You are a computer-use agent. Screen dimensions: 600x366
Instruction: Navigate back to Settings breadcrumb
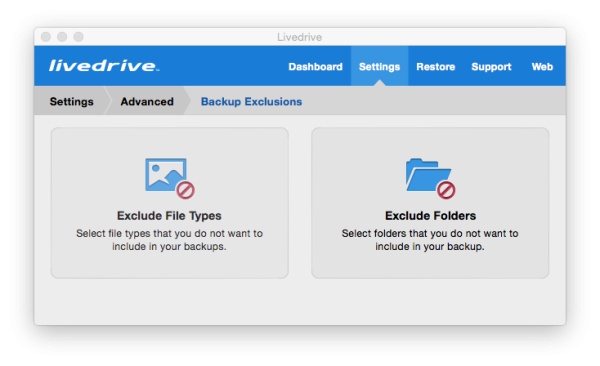click(x=72, y=101)
